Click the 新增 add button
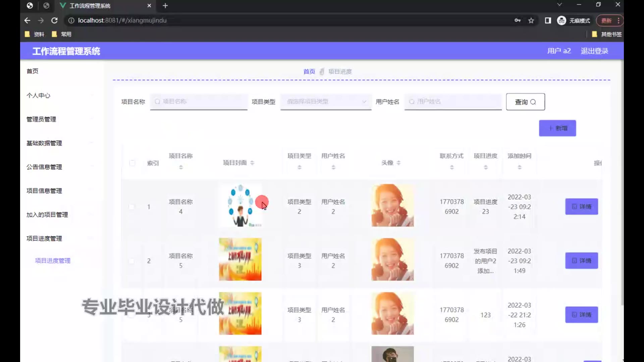This screenshot has height=362, width=644. [x=557, y=128]
